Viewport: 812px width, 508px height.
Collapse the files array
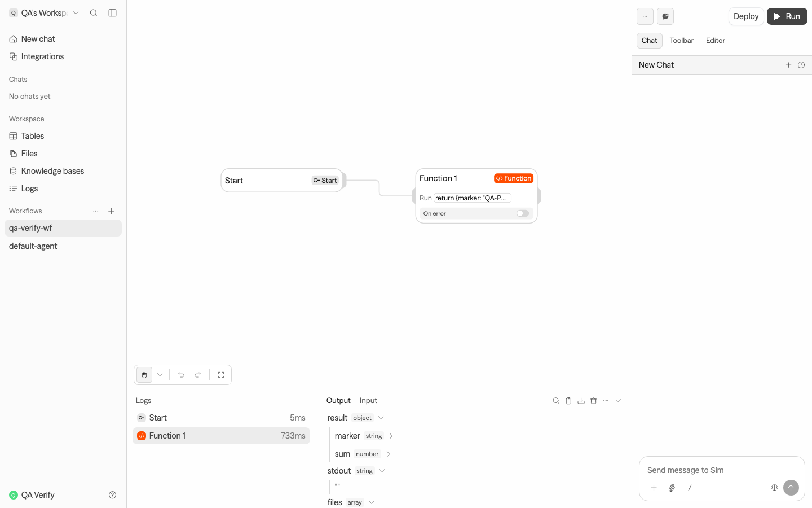pyautogui.click(x=371, y=502)
